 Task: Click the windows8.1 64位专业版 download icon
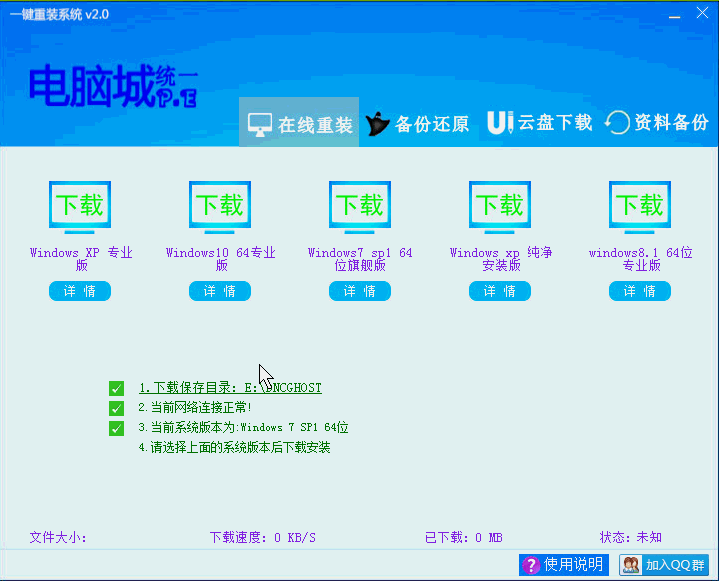point(640,207)
